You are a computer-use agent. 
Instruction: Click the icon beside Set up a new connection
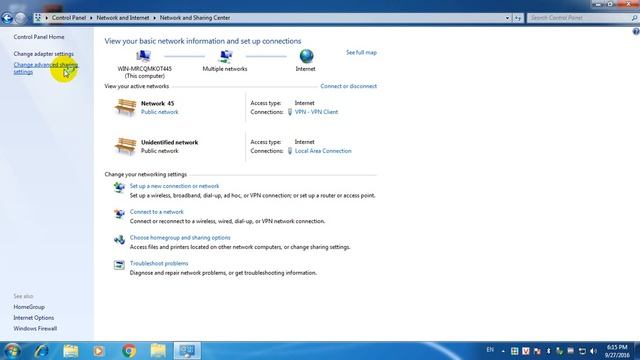(x=119, y=187)
